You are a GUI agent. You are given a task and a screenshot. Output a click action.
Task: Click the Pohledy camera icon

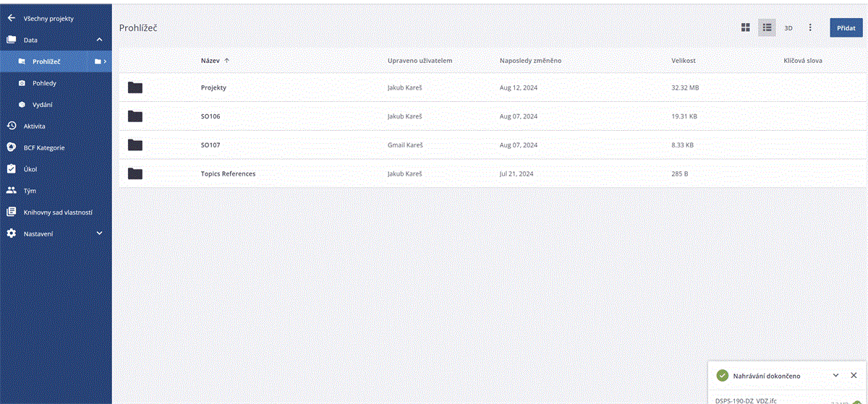tap(22, 83)
